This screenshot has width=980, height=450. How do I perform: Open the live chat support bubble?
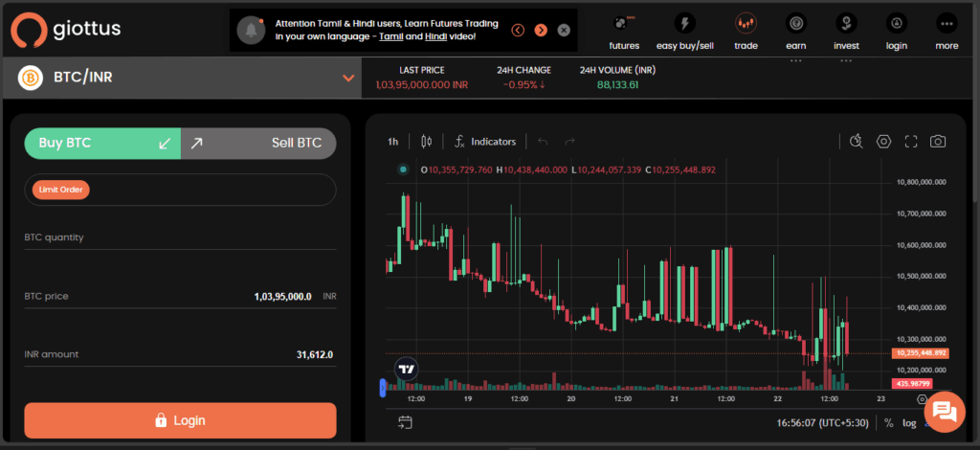click(943, 412)
